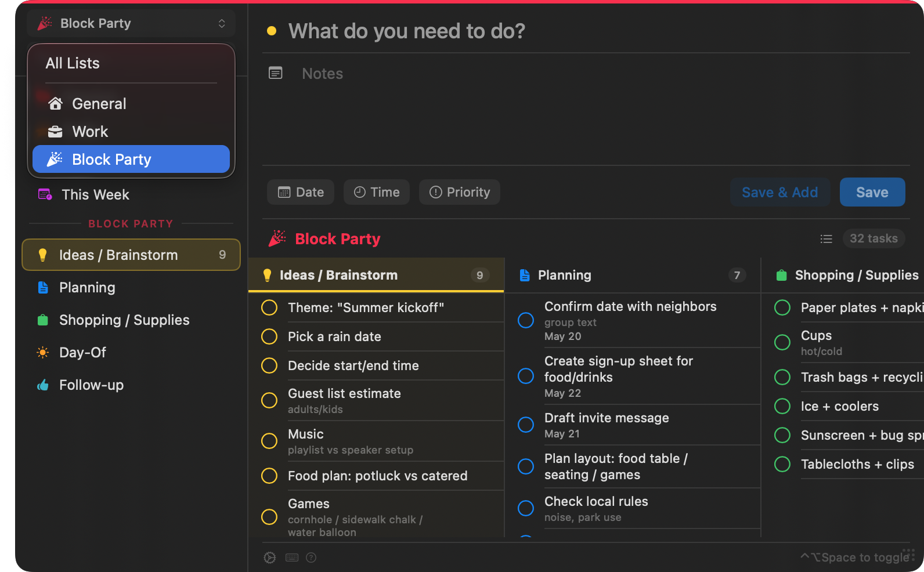Select Ideas / Brainstorm in sidebar

click(131, 255)
